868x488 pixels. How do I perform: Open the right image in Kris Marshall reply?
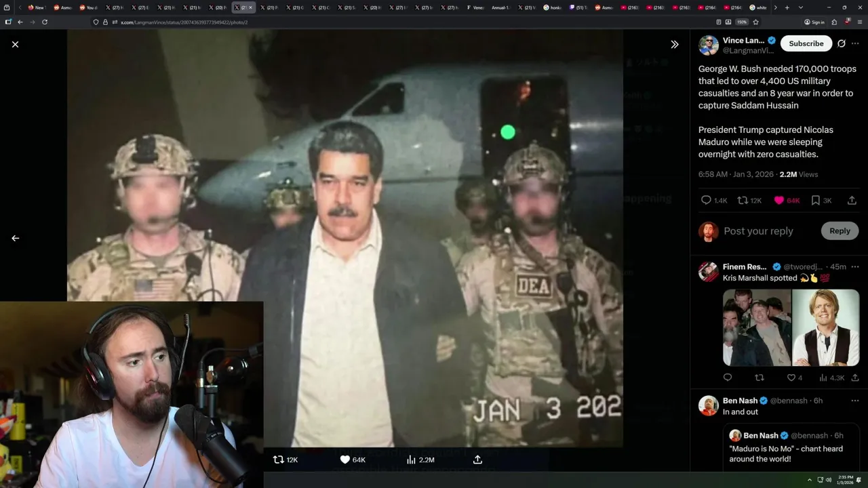point(826,327)
